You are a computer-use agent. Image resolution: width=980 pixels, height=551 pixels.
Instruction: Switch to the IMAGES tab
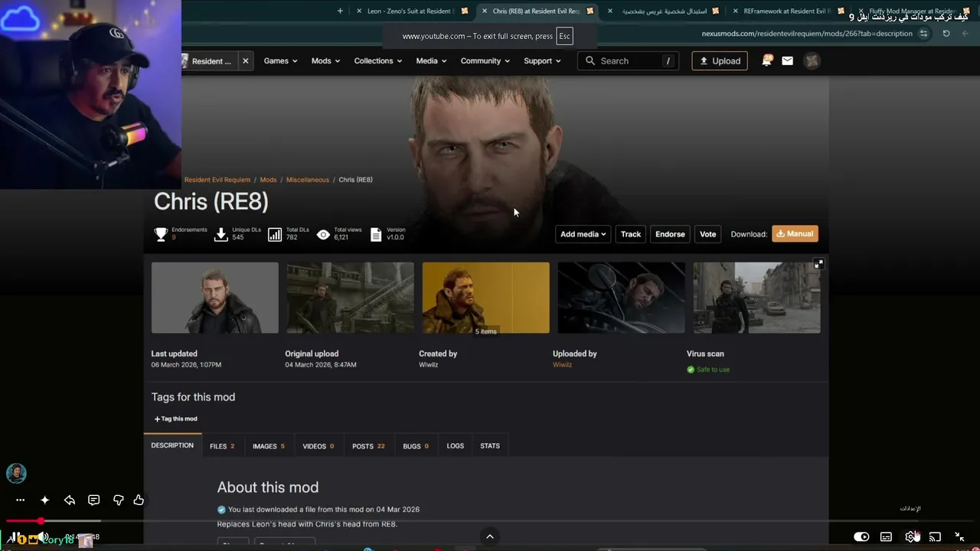[269, 446]
